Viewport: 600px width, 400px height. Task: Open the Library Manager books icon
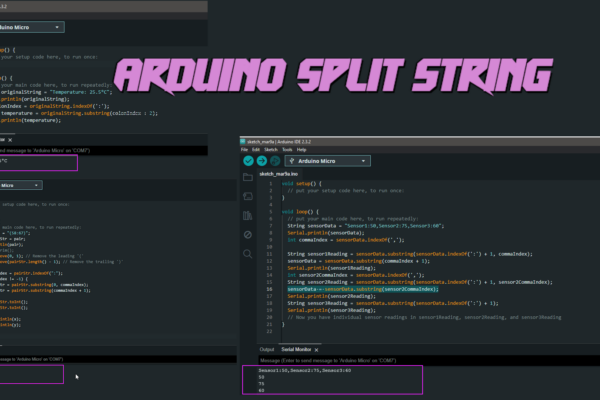pos(248,215)
